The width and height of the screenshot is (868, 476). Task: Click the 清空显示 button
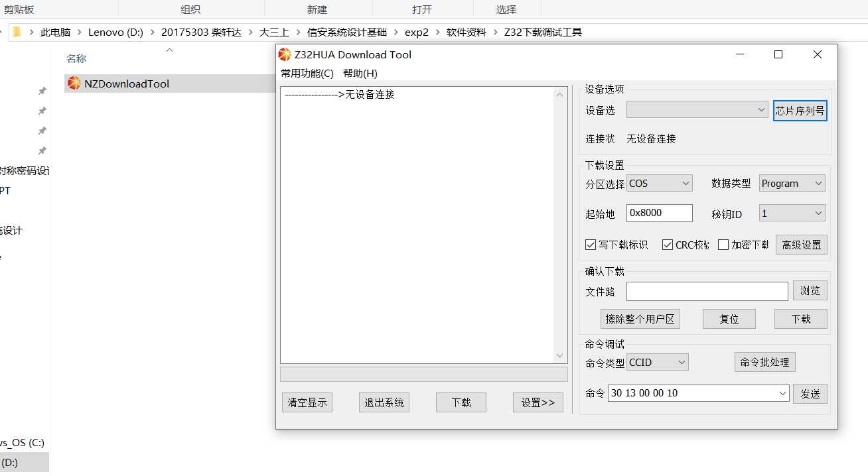pyautogui.click(x=307, y=402)
